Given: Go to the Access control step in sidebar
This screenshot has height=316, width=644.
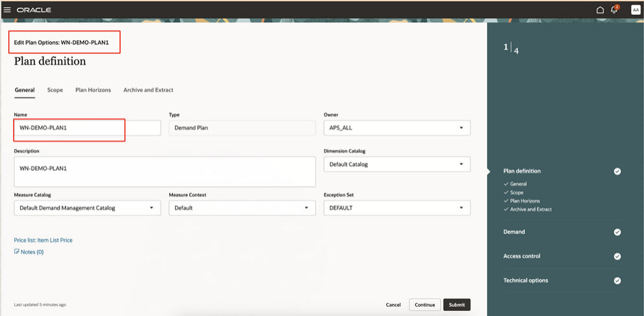Looking at the screenshot, I should click(522, 256).
